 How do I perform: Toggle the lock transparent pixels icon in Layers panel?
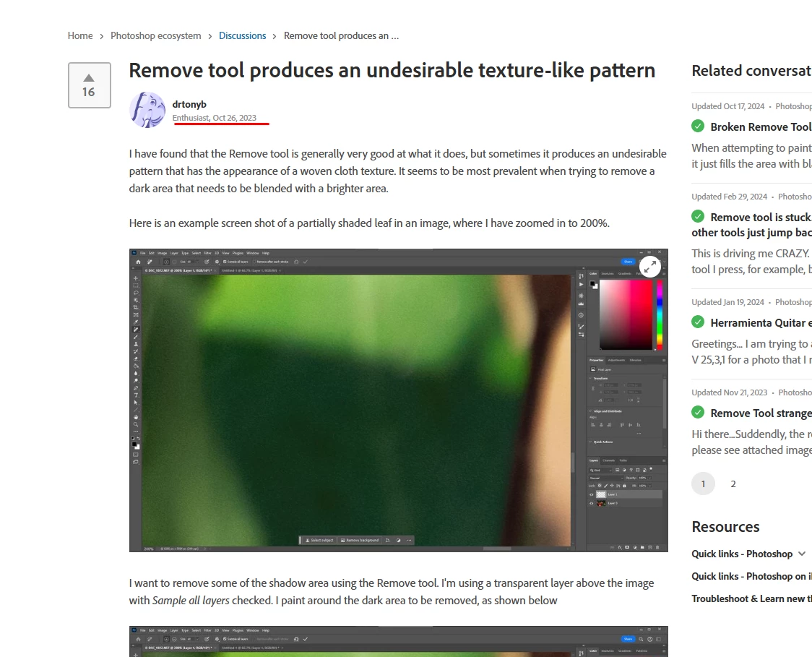(x=600, y=486)
